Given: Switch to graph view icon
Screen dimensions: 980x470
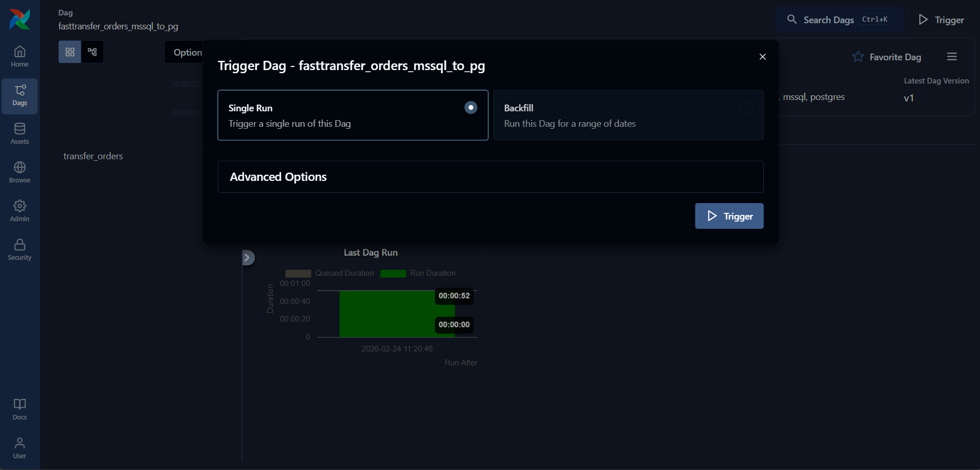Looking at the screenshot, I should pyautogui.click(x=93, y=52).
